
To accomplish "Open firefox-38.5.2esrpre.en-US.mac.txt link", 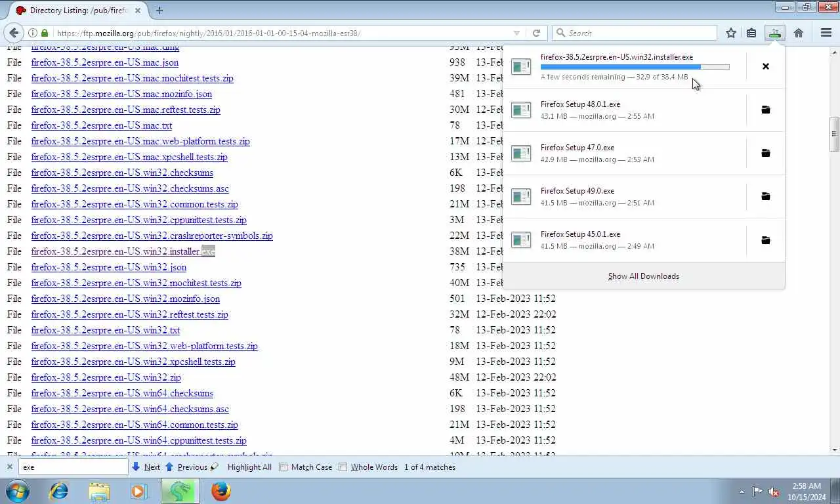I will click(102, 125).
